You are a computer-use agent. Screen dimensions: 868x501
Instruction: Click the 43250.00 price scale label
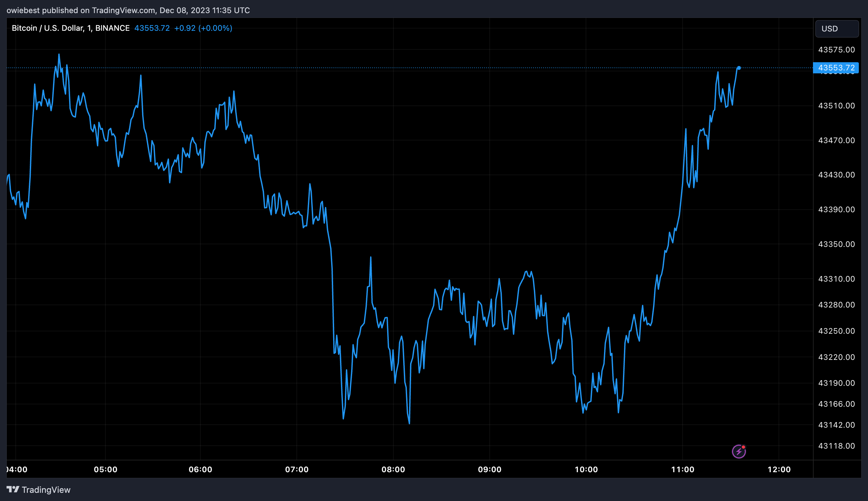coord(836,331)
